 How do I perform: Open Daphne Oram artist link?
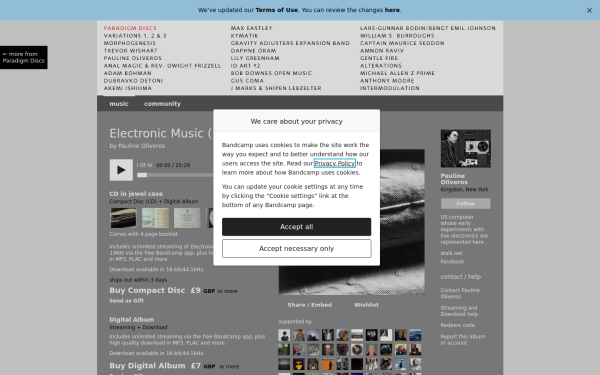pos(253,51)
